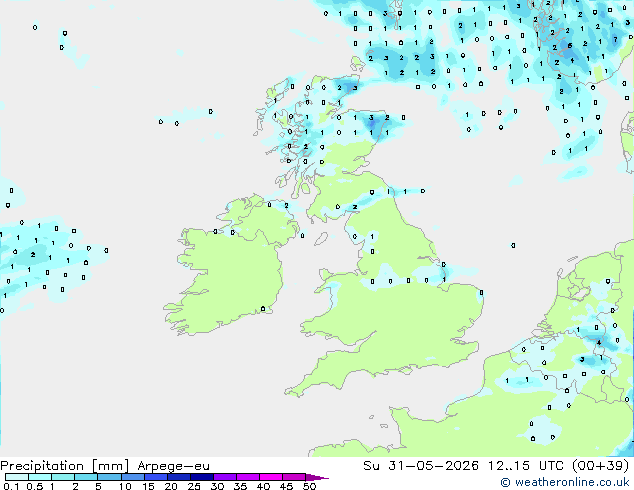Select the 2–5 mm legend swatch

coord(86,477)
